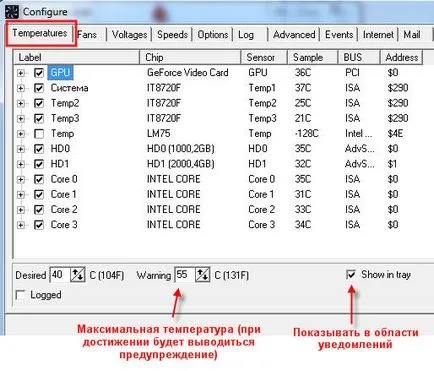Click the Address column header
The height and width of the screenshot is (371, 434).
click(x=402, y=57)
